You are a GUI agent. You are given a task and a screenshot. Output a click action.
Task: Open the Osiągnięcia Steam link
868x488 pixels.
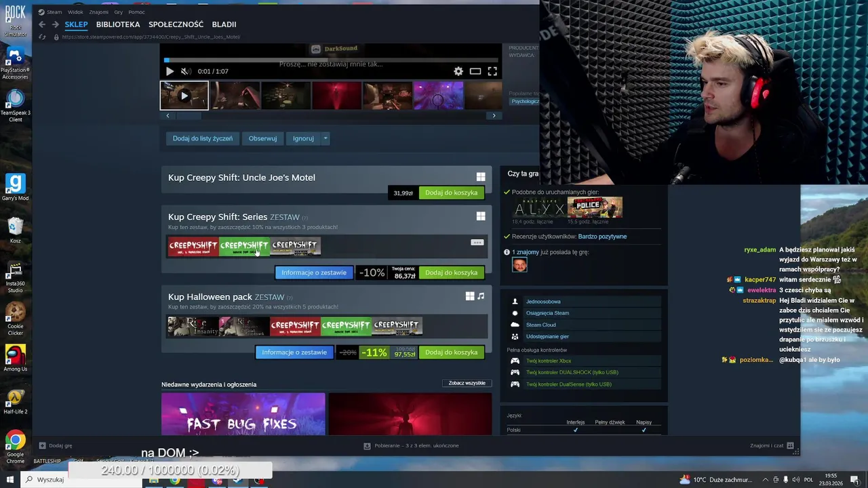pyautogui.click(x=547, y=313)
